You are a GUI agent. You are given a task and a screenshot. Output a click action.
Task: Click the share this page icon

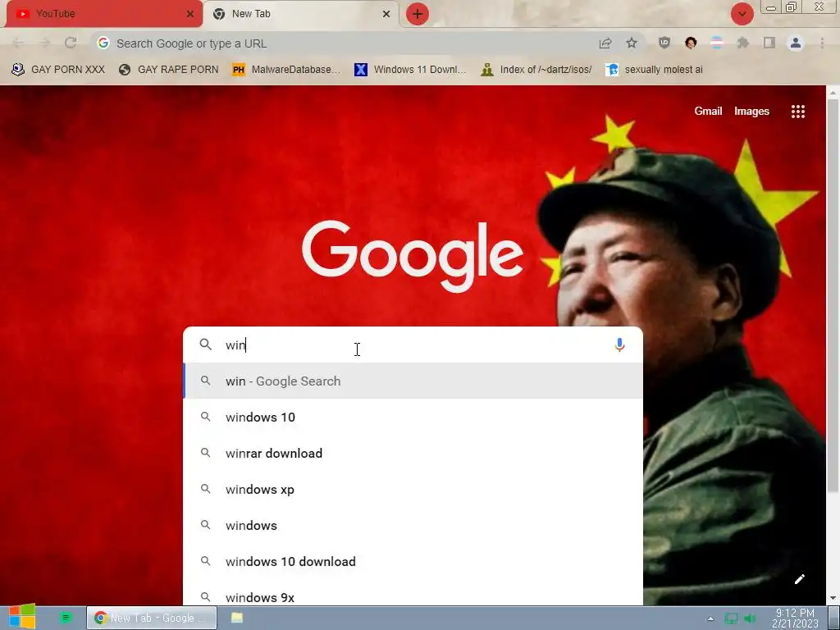(605, 43)
